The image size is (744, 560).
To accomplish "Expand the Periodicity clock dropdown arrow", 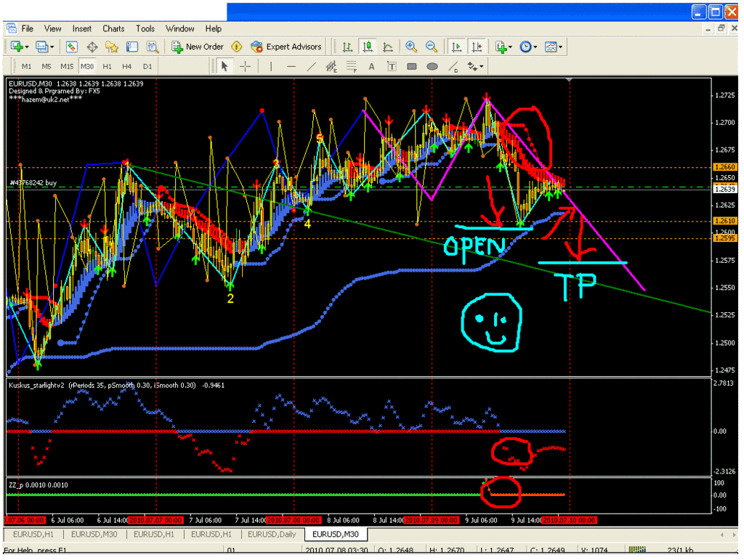I will [535, 47].
